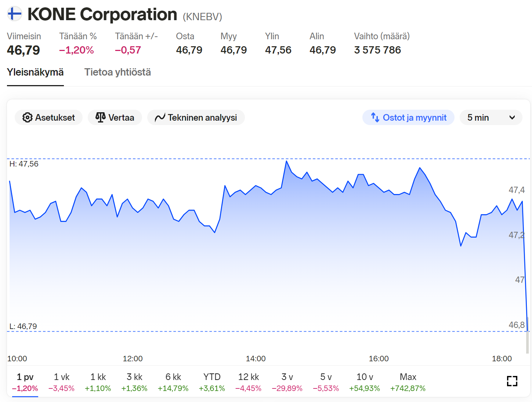
Task: Open the Tietoa yhtiöstä tab
Action: (x=117, y=72)
